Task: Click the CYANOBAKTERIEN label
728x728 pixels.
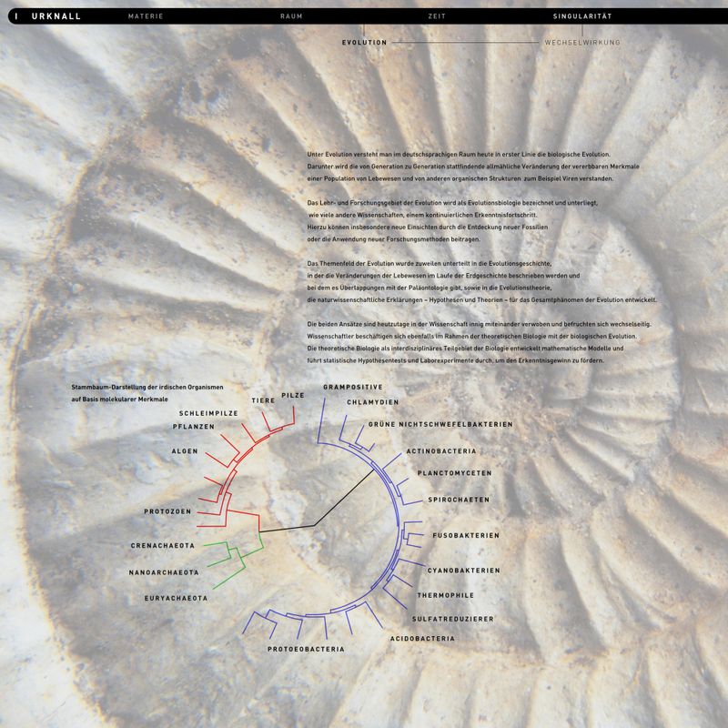Action: pyautogui.click(x=464, y=571)
